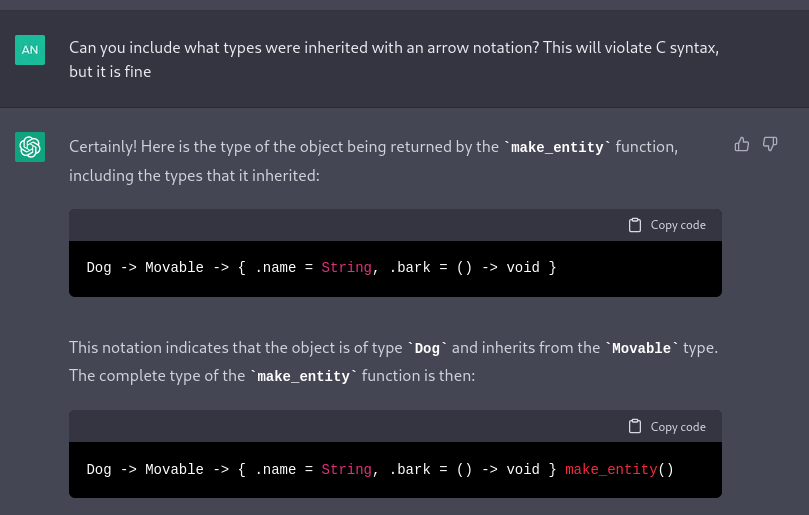Image resolution: width=809 pixels, height=515 pixels.
Task: Click the pink String keyword in the second code block
Action: click(x=346, y=469)
